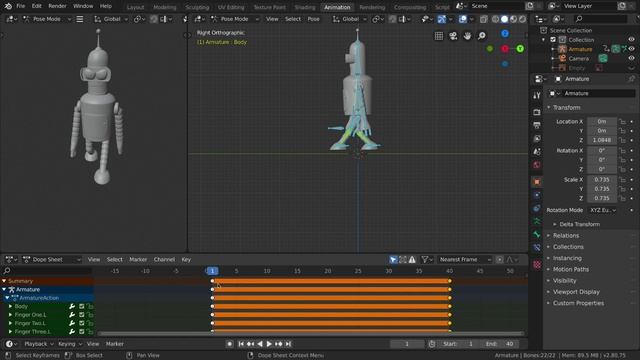Screen dimensions: 640x360
Task: Open the Output properties tab icon
Action: (537, 125)
